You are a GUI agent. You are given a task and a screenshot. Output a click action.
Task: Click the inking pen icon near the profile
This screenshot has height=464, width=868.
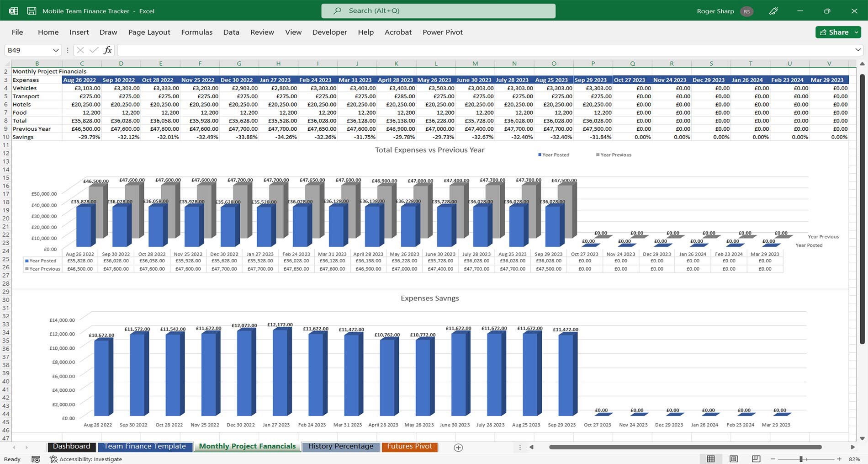point(774,11)
